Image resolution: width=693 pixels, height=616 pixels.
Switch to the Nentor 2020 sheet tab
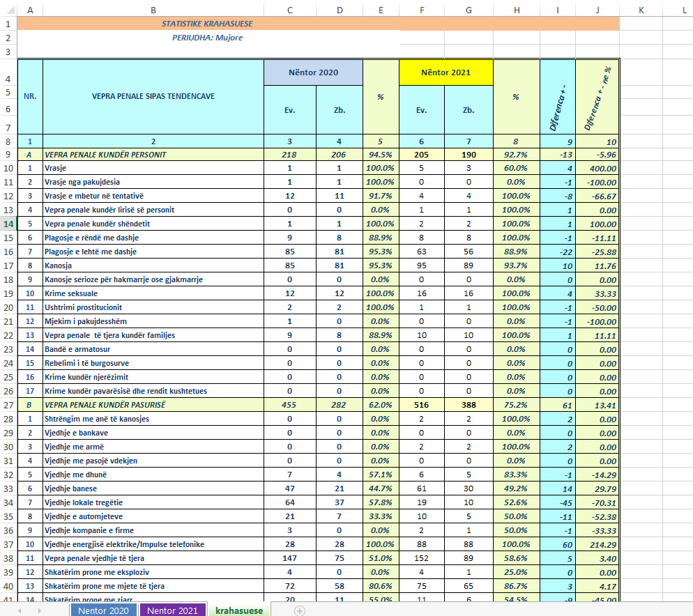coord(103,610)
